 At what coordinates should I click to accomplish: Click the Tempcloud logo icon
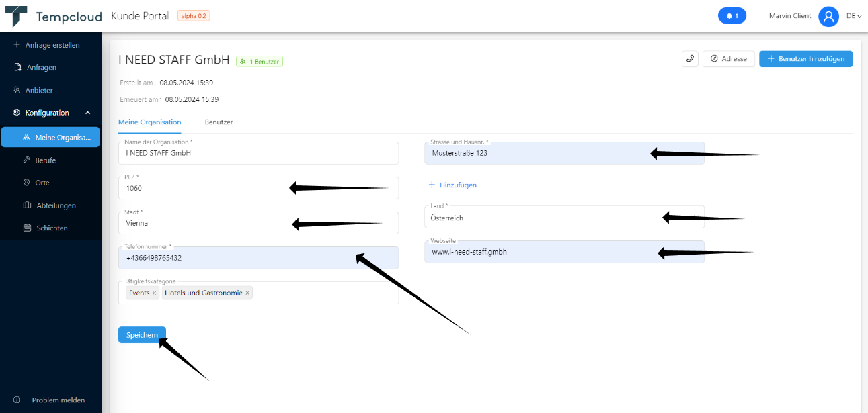pyautogui.click(x=16, y=16)
